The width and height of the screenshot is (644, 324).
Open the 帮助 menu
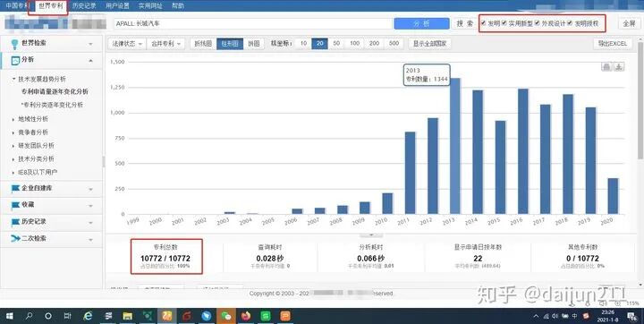178,5
